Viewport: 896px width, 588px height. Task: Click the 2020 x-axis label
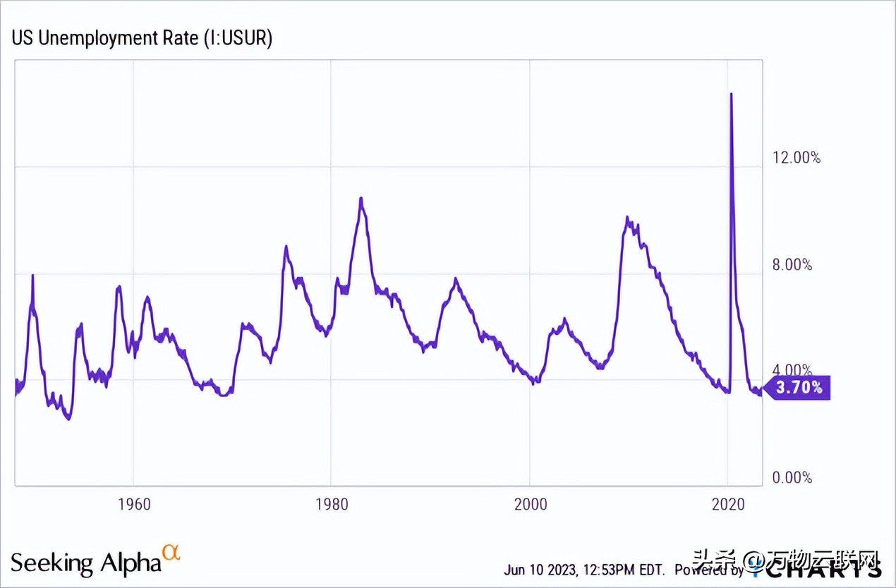tap(729, 504)
